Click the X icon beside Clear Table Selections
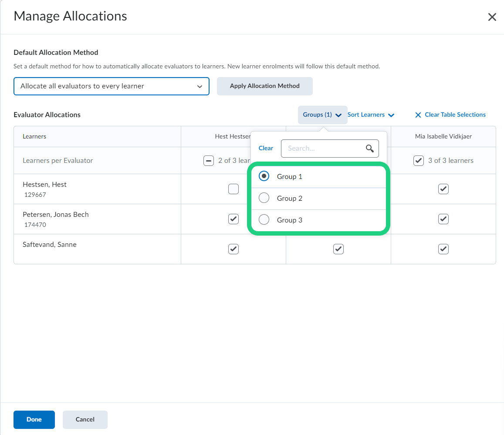The image size is (504, 435). [x=418, y=115]
